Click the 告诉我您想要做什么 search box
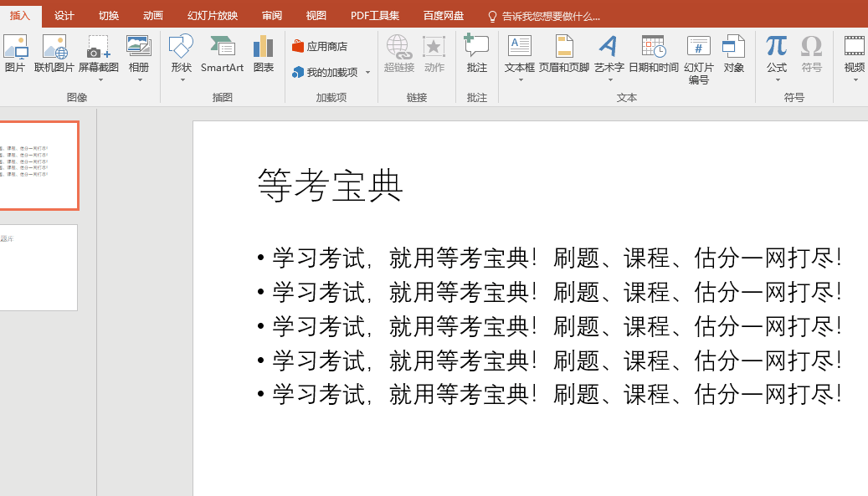The height and width of the screenshot is (496, 868). [x=550, y=17]
